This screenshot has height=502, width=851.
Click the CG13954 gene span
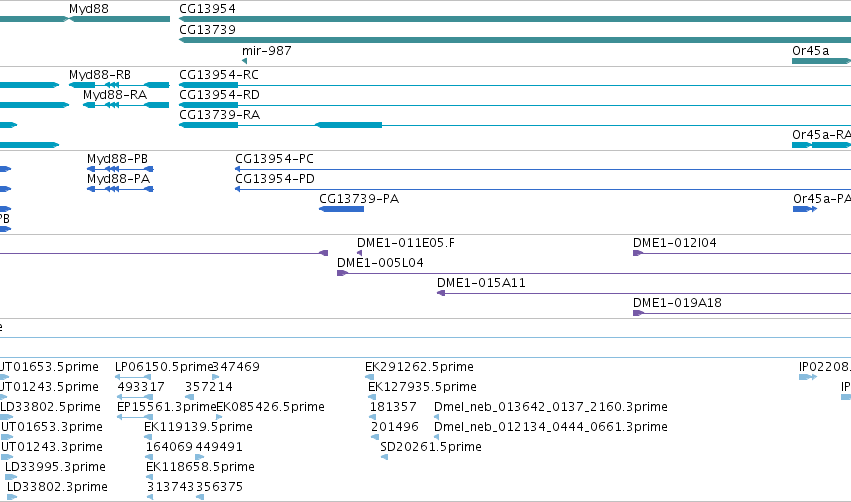pos(515,19)
